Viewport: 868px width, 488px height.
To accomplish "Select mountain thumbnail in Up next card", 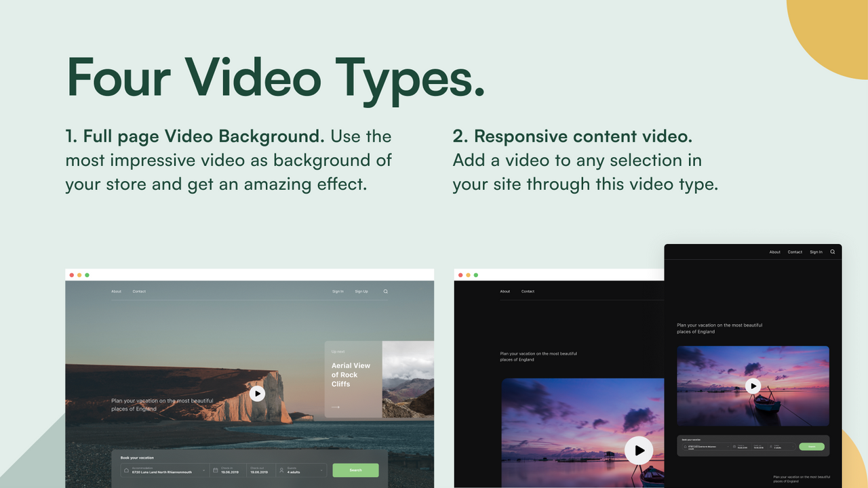I will click(408, 379).
